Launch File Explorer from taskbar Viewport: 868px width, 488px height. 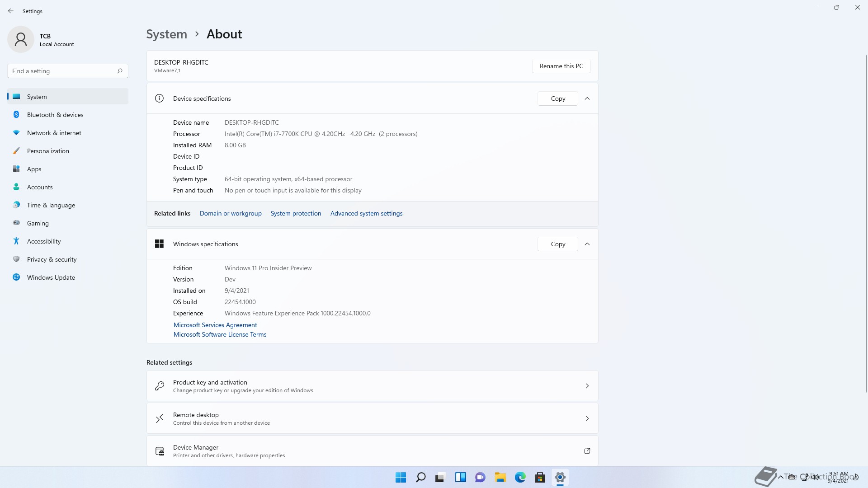click(x=500, y=477)
